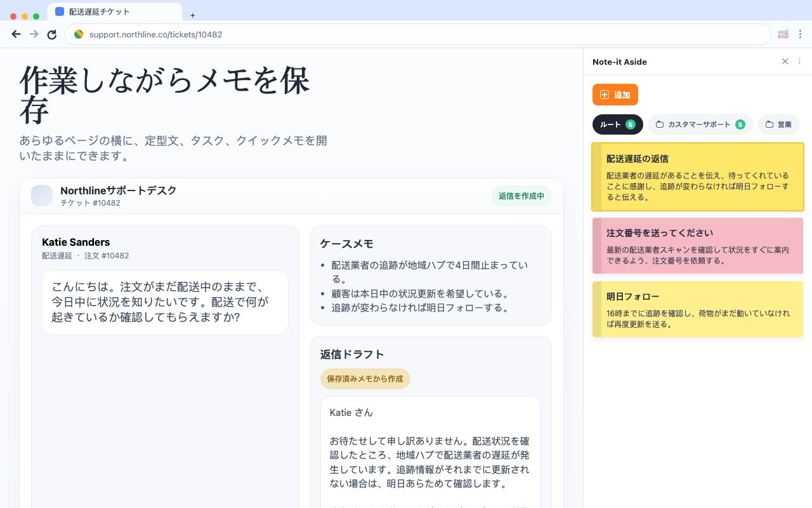The width and height of the screenshot is (812, 508).
Task: Click the 返信を作成中 status badge
Action: pos(521,196)
